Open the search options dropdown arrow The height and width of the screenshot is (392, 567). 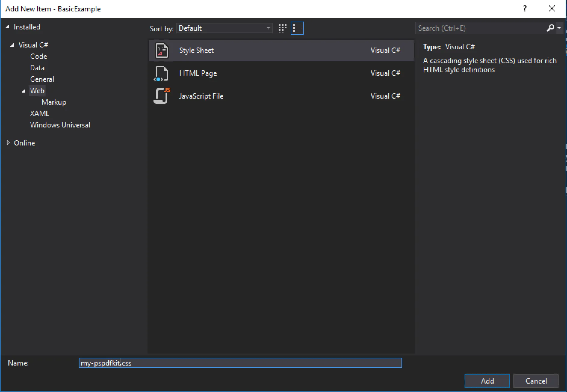559,28
